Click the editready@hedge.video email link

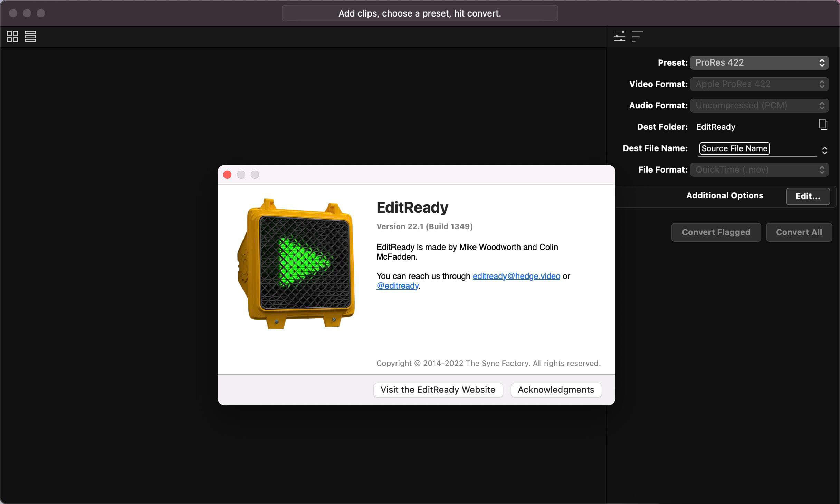click(516, 276)
